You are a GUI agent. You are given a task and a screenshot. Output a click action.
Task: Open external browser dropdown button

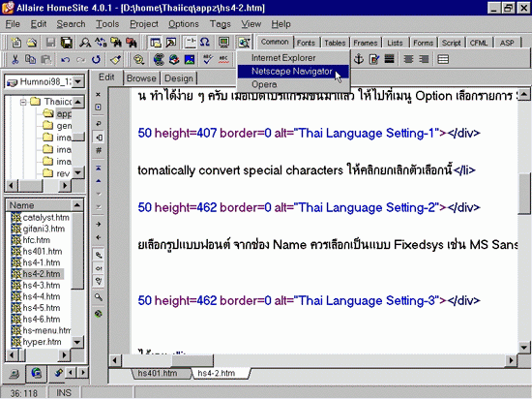pyautogui.click(x=244, y=43)
